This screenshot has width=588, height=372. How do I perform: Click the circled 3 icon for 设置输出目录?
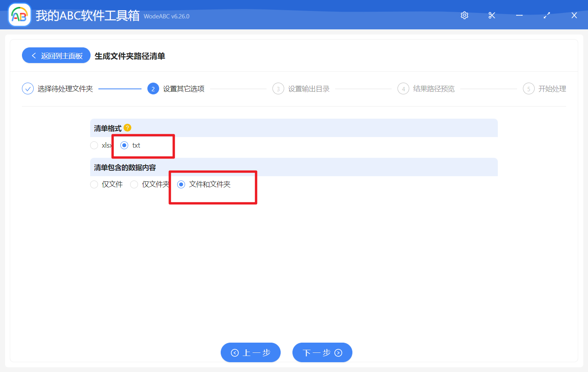tap(278, 88)
